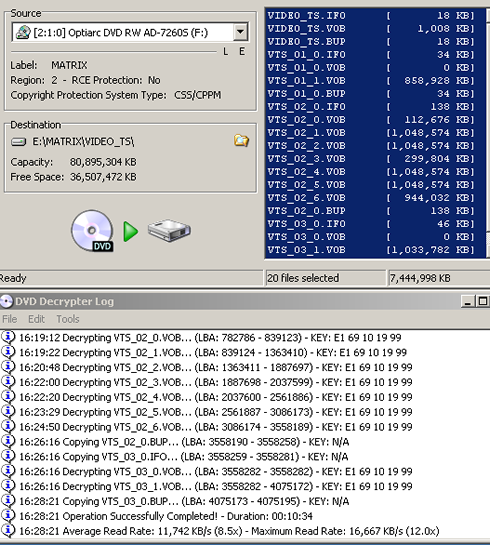490x545 pixels.
Task: Maximize the DVD Decrypter Log window
Action: click(482, 301)
